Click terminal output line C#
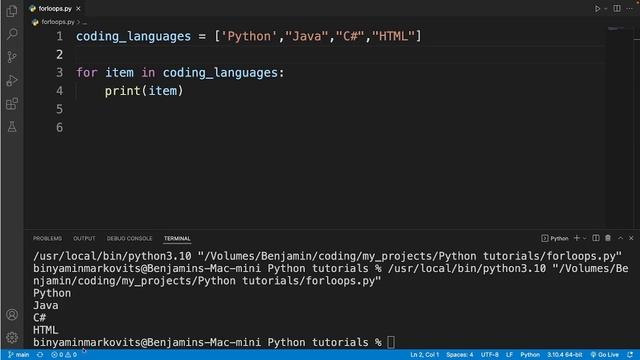The height and width of the screenshot is (360, 640). [40, 318]
